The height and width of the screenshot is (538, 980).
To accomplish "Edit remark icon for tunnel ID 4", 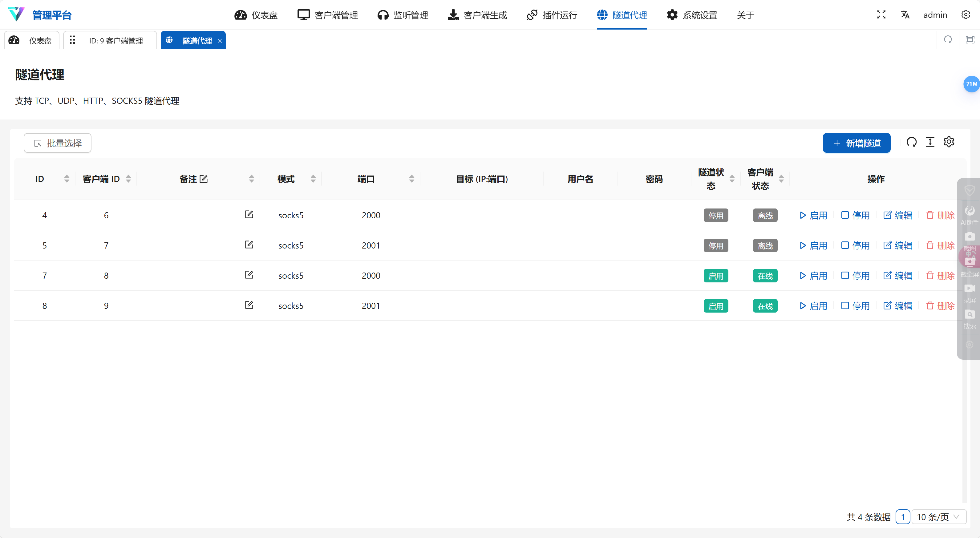I will pyautogui.click(x=249, y=215).
